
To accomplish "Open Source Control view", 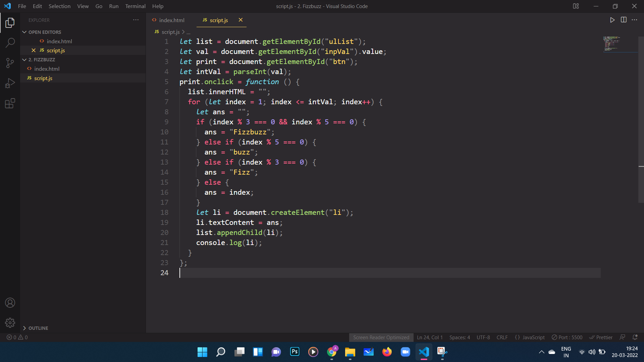I will 10,63.
